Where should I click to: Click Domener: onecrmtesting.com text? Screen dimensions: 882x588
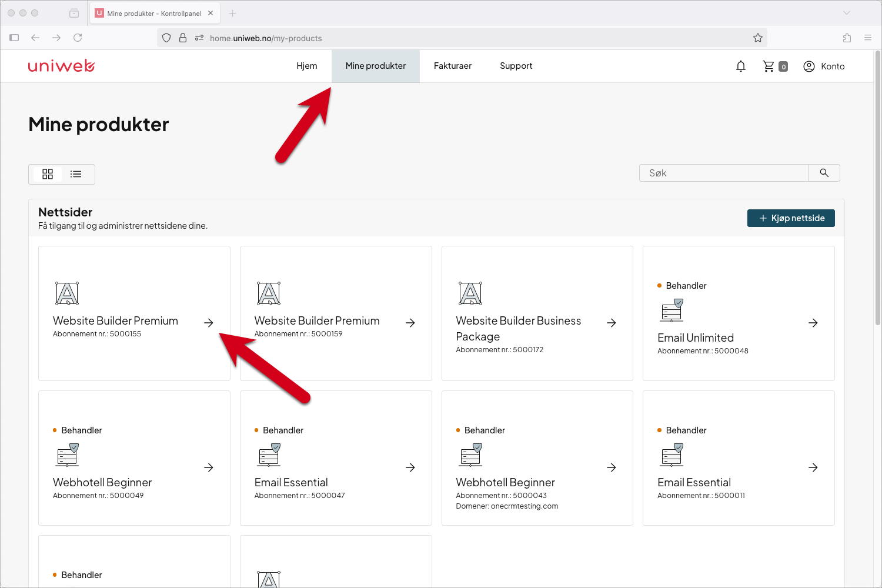pyautogui.click(x=507, y=506)
